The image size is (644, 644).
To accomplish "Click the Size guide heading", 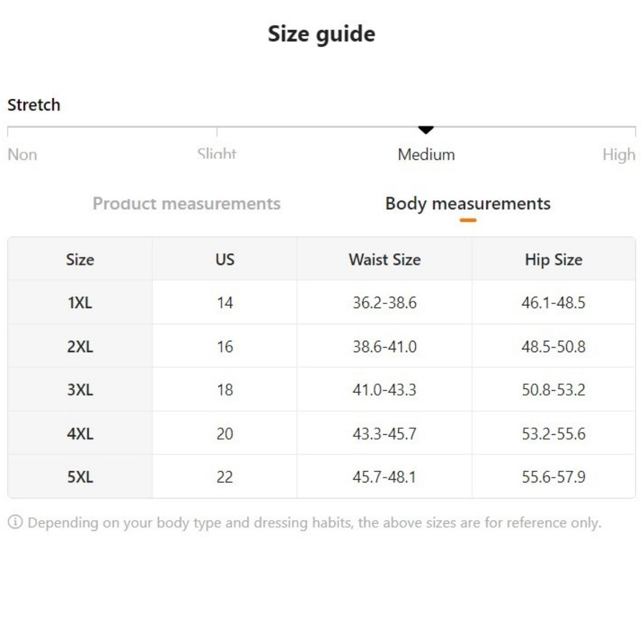I will coord(321,34).
